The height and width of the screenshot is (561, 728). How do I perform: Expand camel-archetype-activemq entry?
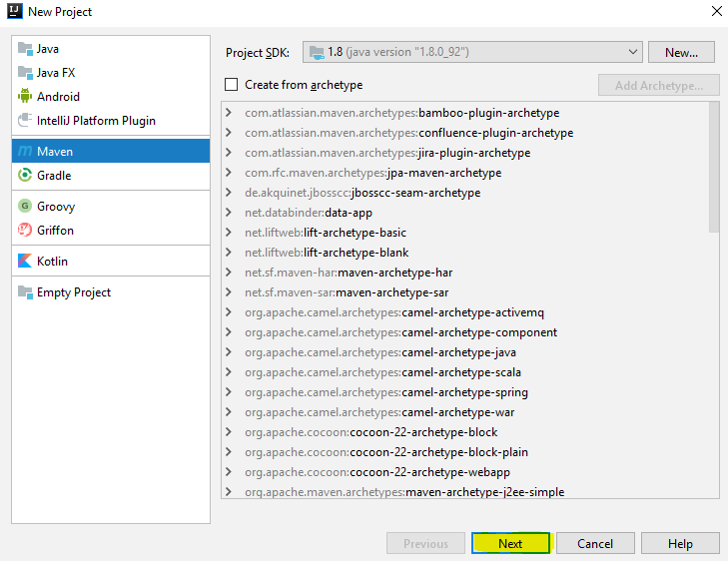click(229, 311)
